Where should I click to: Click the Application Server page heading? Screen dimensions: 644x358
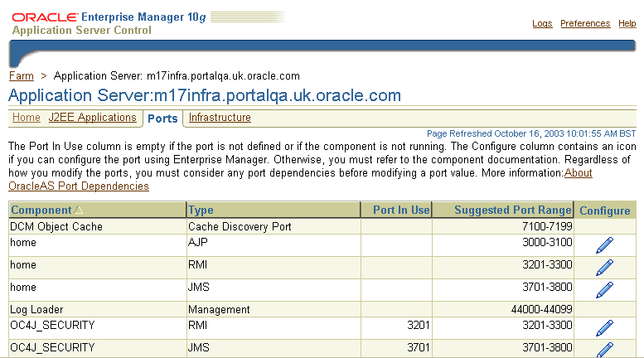[205, 95]
